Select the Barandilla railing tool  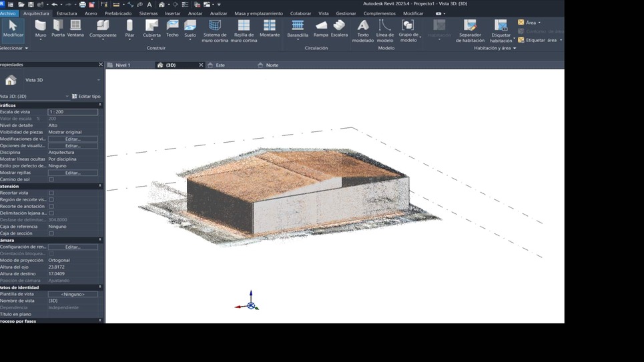tap(298, 29)
